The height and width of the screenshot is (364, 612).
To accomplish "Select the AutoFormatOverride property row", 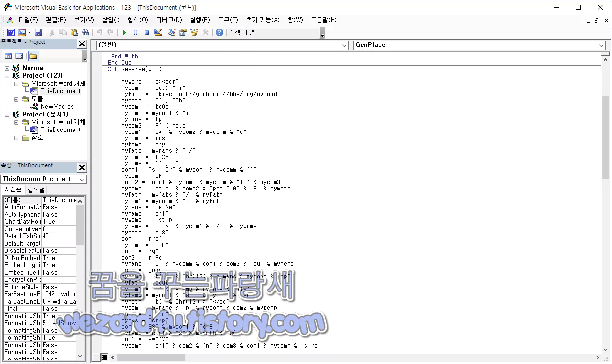I will coord(40,207).
